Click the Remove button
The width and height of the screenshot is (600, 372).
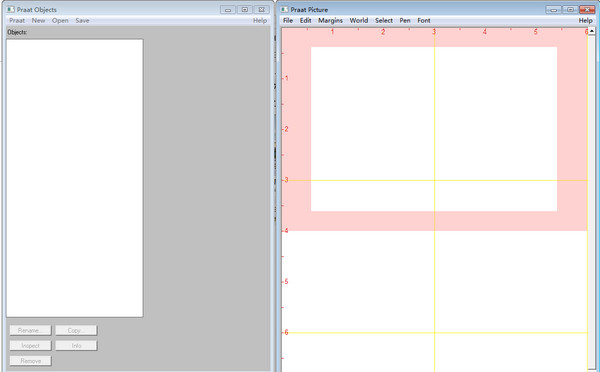30,361
